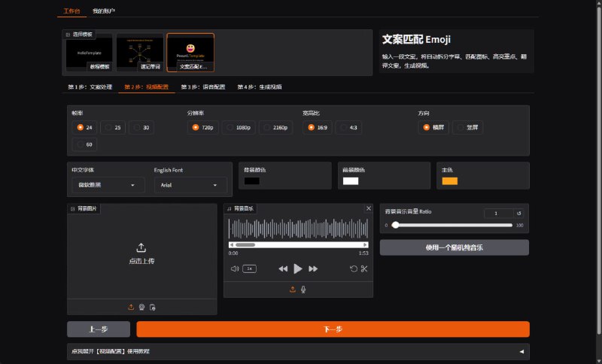This screenshot has height=364, width=602.
Task: Mute the audio player volume speaker icon
Action: pyautogui.click(x=235, y=269)
